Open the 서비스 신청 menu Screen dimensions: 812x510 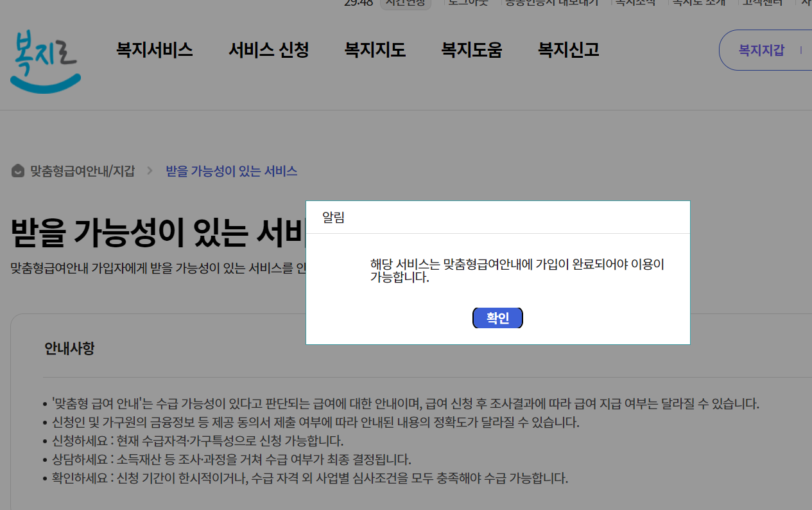[x=268, y=50]
